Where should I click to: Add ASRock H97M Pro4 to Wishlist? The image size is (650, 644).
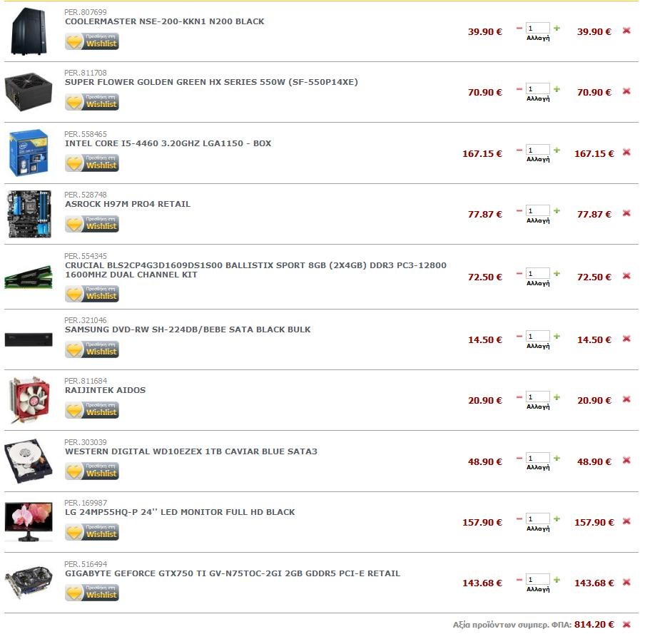[x=92, y=224]
